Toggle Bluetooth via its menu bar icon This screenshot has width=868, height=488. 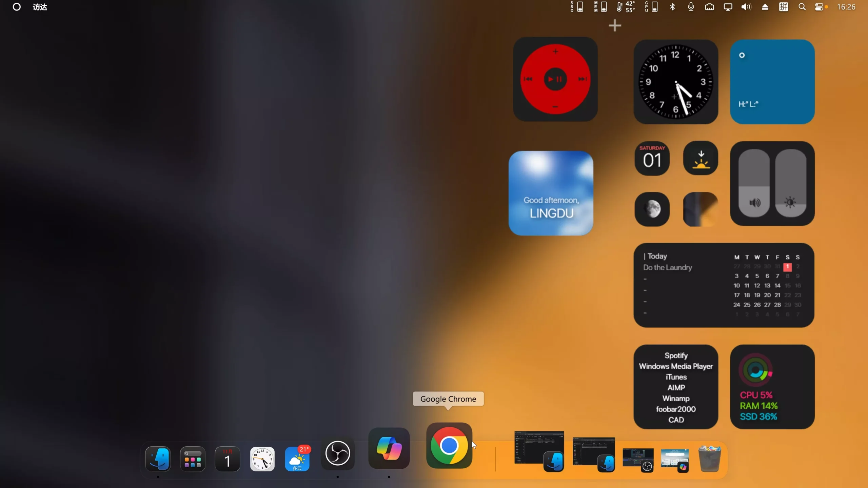(672, 7)
